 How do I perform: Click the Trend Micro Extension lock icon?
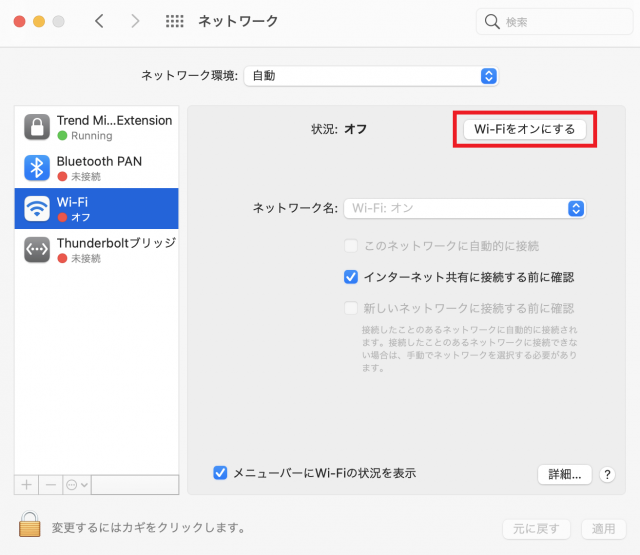coord(37,127)
